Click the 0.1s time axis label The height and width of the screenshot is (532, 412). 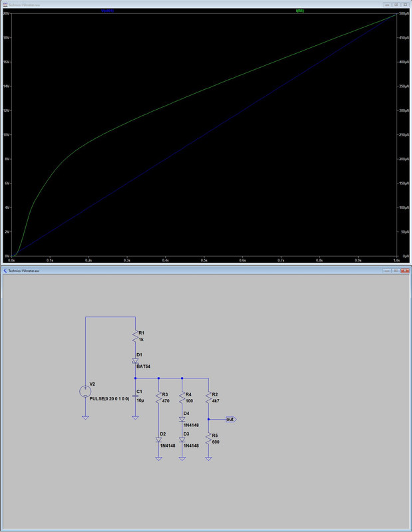(50, 260)
